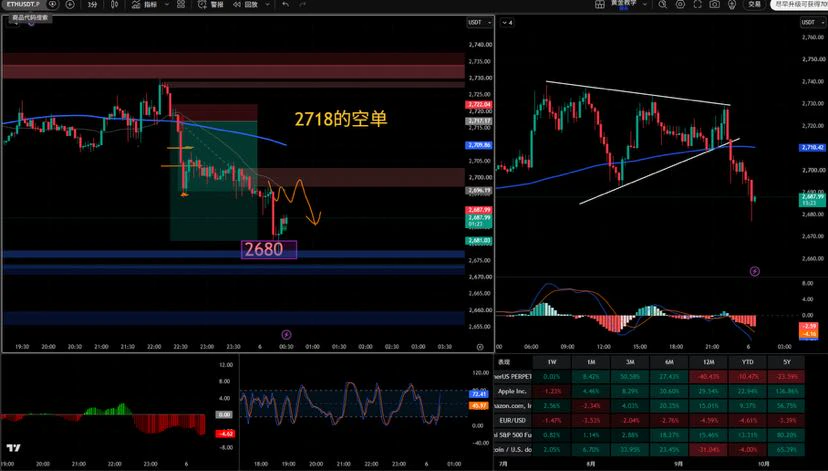Viewport: 828px width, 471px height.
Task: Click the S&P 500 Futures row label
Action: pyautogui.click(x=513, y=435)
